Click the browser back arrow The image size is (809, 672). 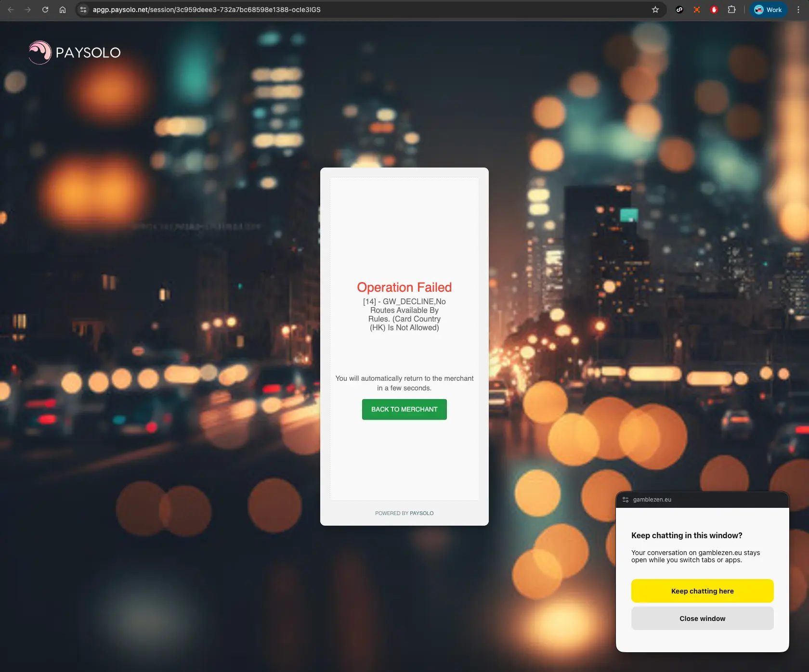[11, 10]
